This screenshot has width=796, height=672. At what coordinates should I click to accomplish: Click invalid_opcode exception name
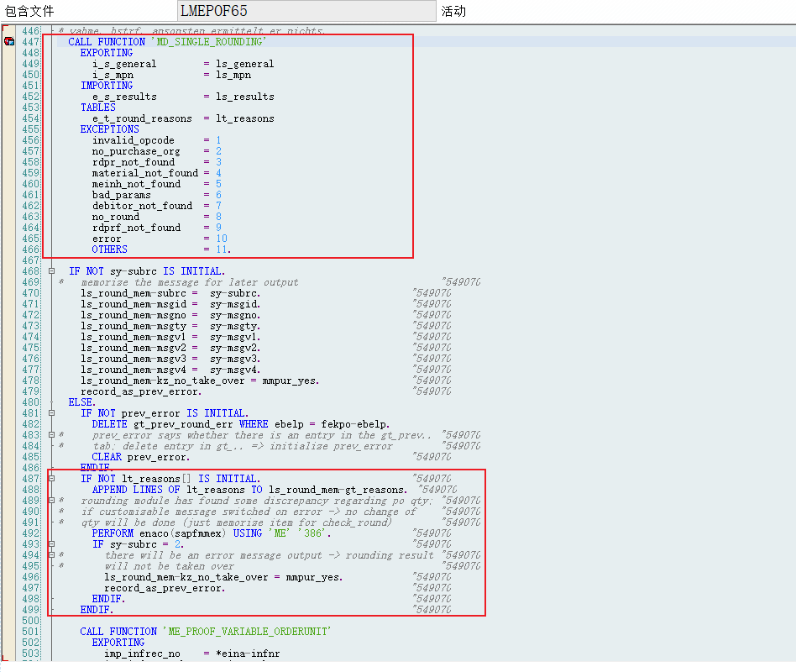click(x=134, y=140)
